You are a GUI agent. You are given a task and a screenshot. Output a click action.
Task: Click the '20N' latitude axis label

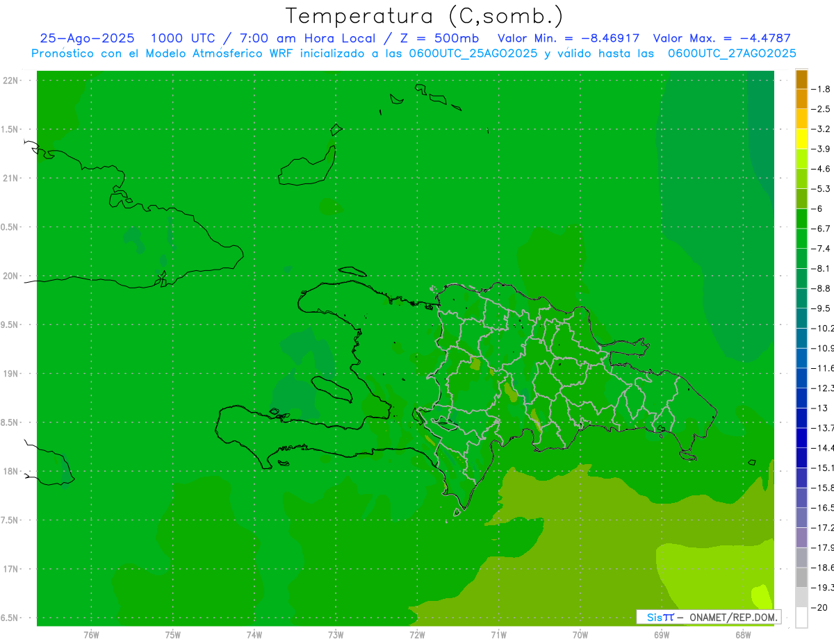pos(10,276)
